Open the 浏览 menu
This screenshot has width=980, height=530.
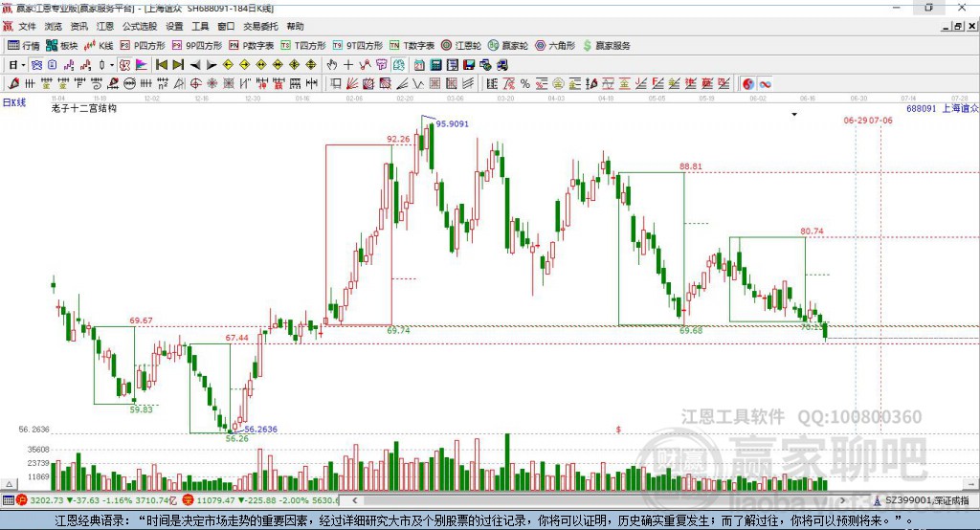(54, 26)
